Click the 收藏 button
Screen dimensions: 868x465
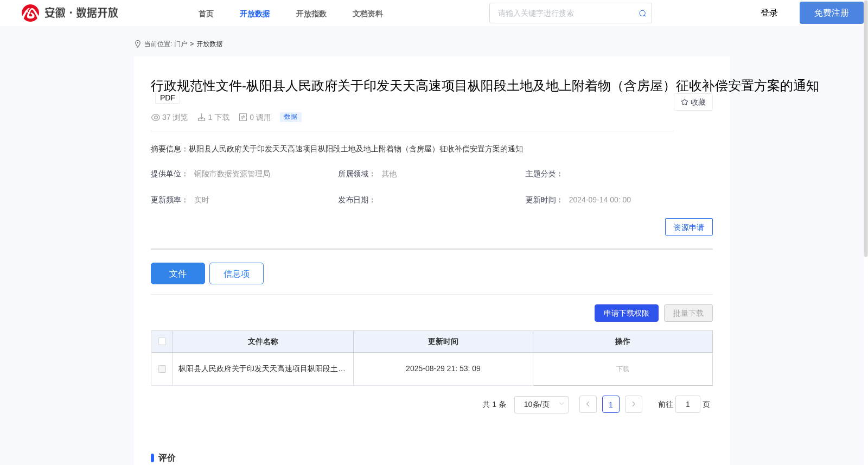point(693,102)
